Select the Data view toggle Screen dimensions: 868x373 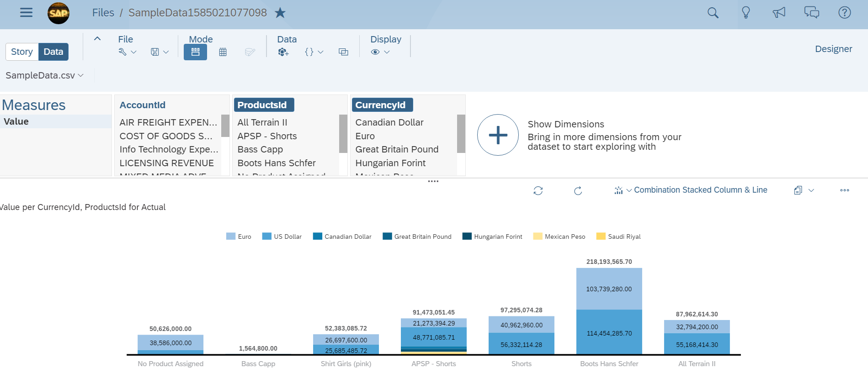[53, 52]
